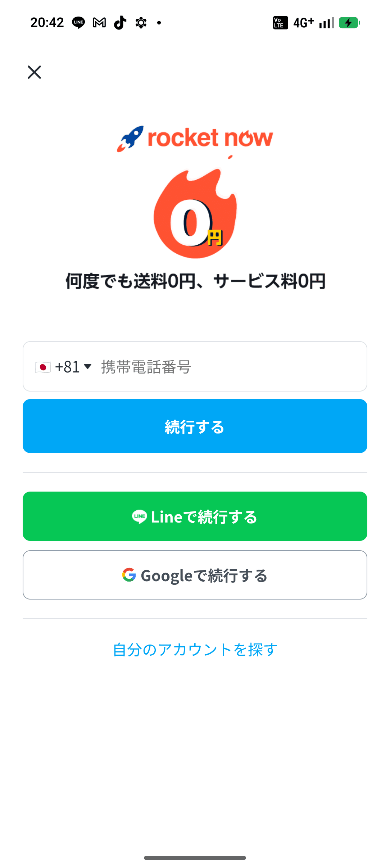Tap the 4G+ signal strength indicator
This screenshot has height=868, width=390.
[x=313, y=23]
